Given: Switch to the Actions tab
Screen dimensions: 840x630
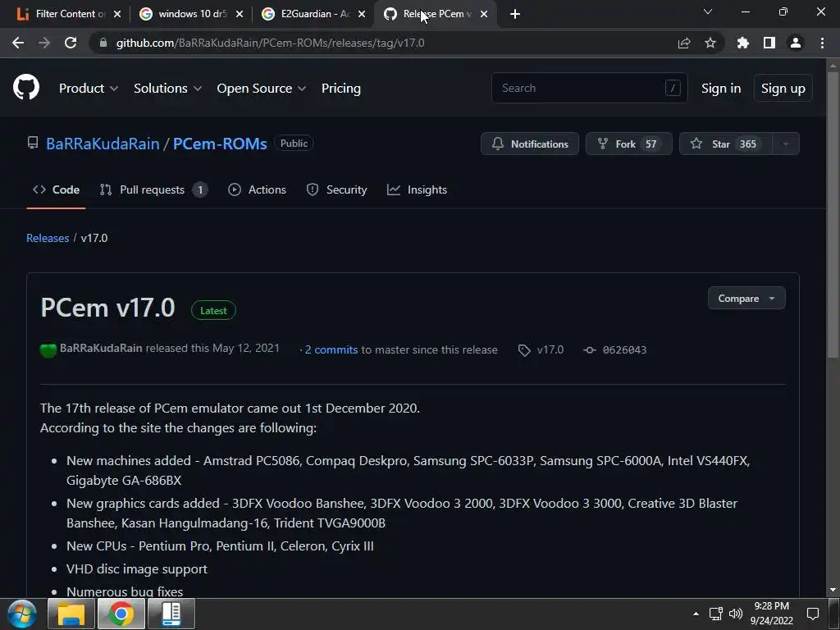Looking at the screenshot, I should pyautogui.click(x=257, y=189).
